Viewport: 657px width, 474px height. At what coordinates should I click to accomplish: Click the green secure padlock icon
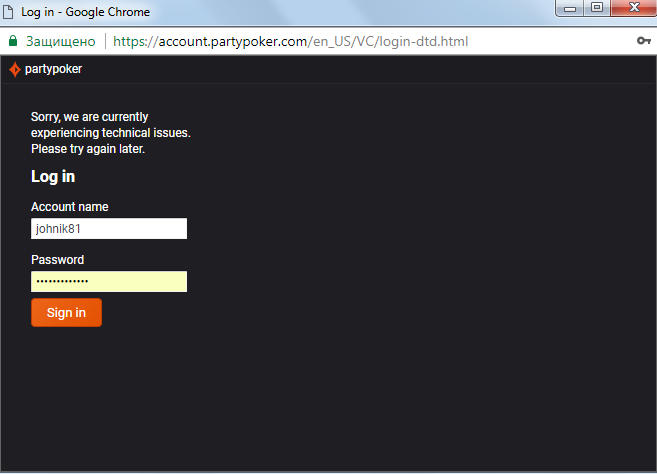[13, 41]
